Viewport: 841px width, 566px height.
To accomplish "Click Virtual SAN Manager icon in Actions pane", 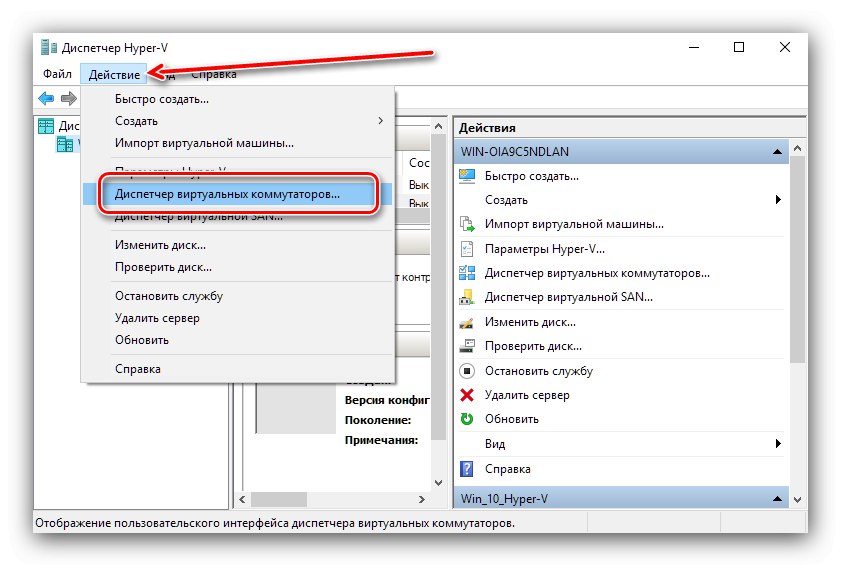I will [467, 297].
